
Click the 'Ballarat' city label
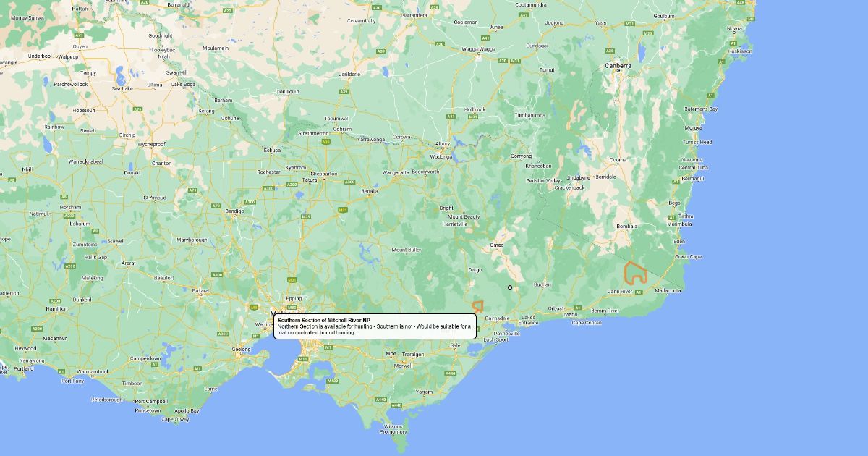tap(200, 290)
